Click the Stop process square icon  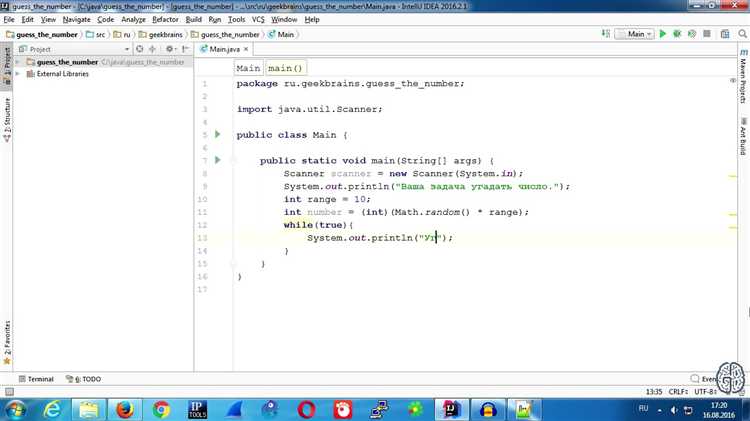pyautogui.click(x=707, y=34)
